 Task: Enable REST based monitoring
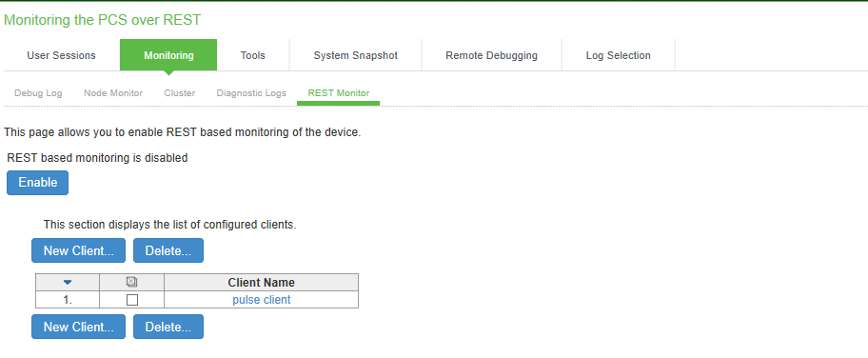(38, 183)
